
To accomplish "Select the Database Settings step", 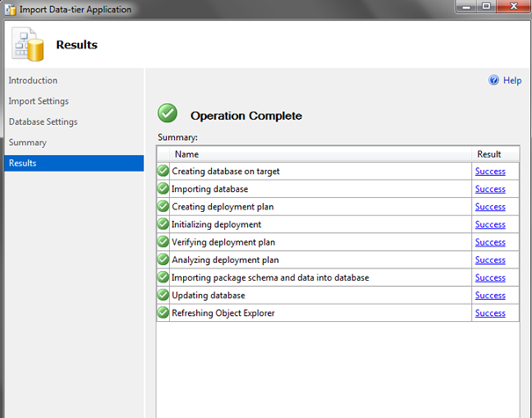I will coord(43,122).
